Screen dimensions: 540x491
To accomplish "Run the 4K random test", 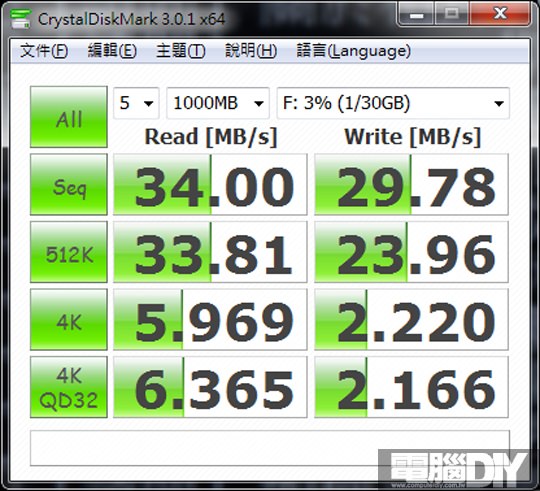I will click(69, 319).
